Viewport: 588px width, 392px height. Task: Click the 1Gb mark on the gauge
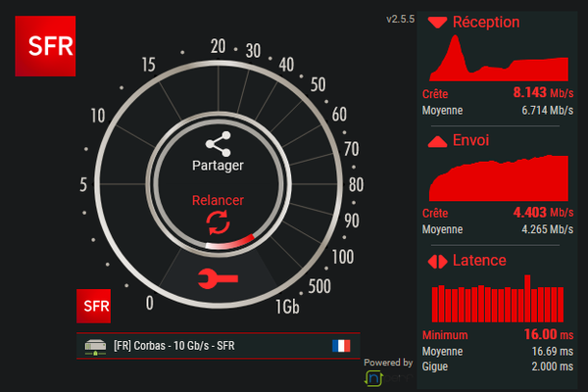(287, 307)
